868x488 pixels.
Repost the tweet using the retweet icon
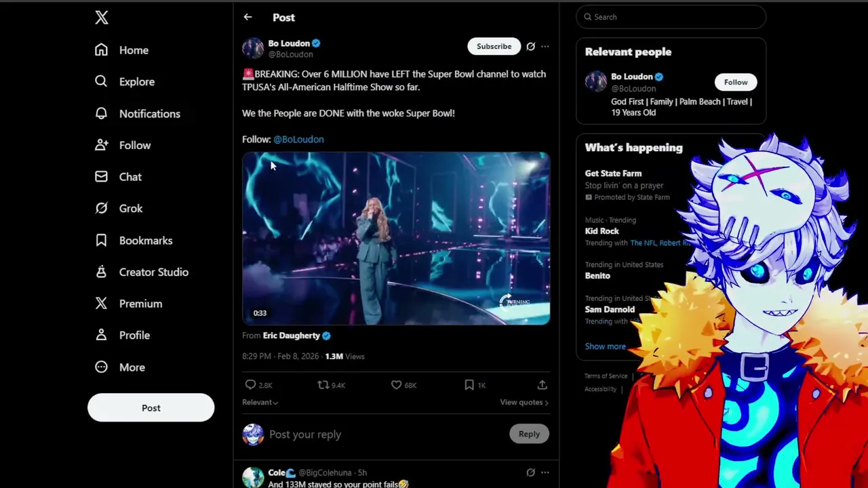coord(323,385)
